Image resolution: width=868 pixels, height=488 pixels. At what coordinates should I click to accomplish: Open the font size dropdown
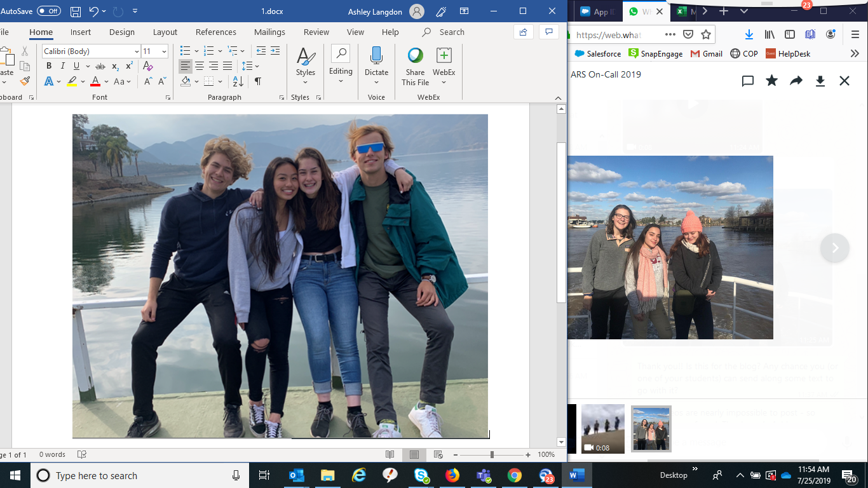[x=164, y=51]
